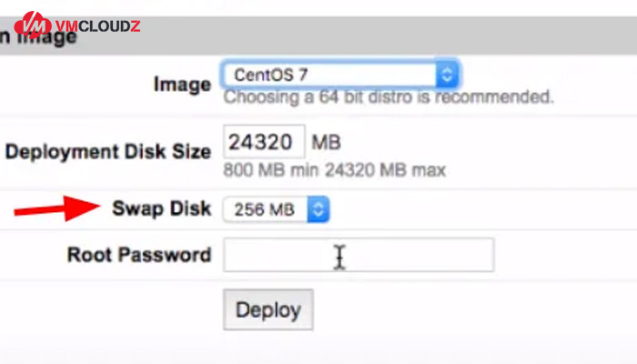Click the blue stepper arrows on Image selector
The image size is (637, 364).
coord(447,75)
